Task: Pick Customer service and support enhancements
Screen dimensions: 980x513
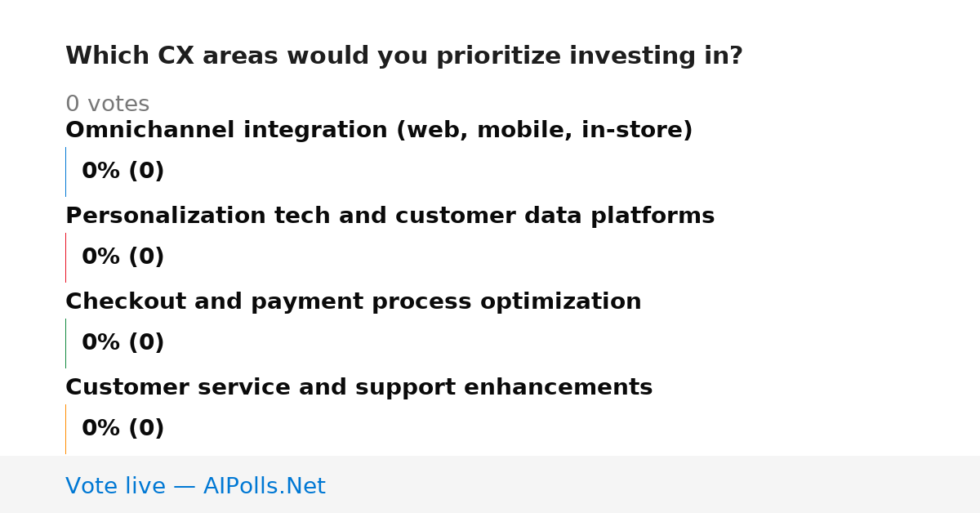Action: pyautogui.click(x=359, y=387)
